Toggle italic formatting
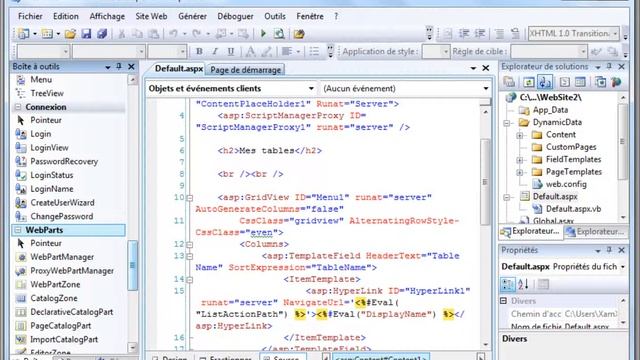Screen dimensions: 640x360 tap(215, 51)
